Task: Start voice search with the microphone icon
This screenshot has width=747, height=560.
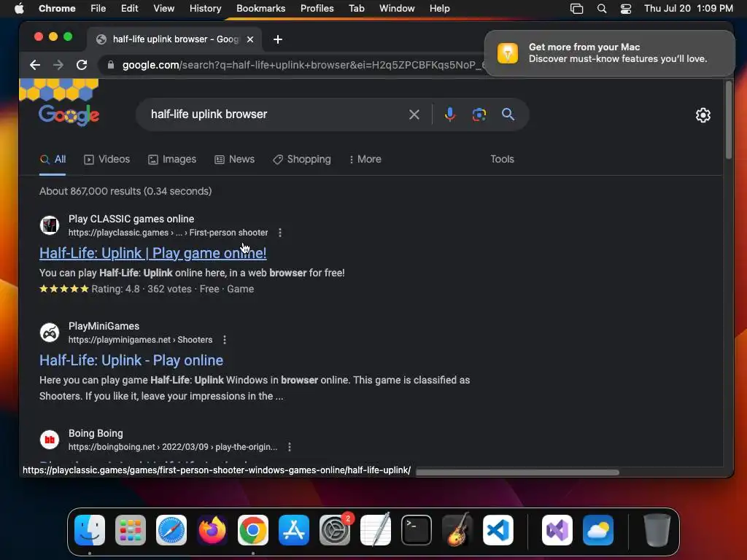Action: pos(449,114)
